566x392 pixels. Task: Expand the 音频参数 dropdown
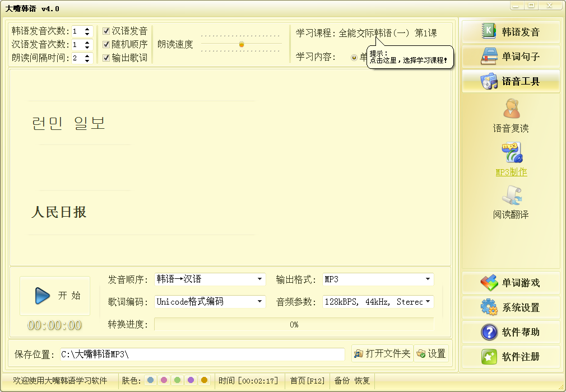click(428, 301)
